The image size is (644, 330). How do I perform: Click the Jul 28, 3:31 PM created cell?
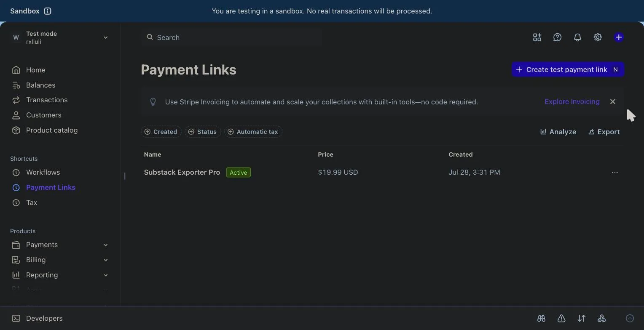[x=475, y=172]
